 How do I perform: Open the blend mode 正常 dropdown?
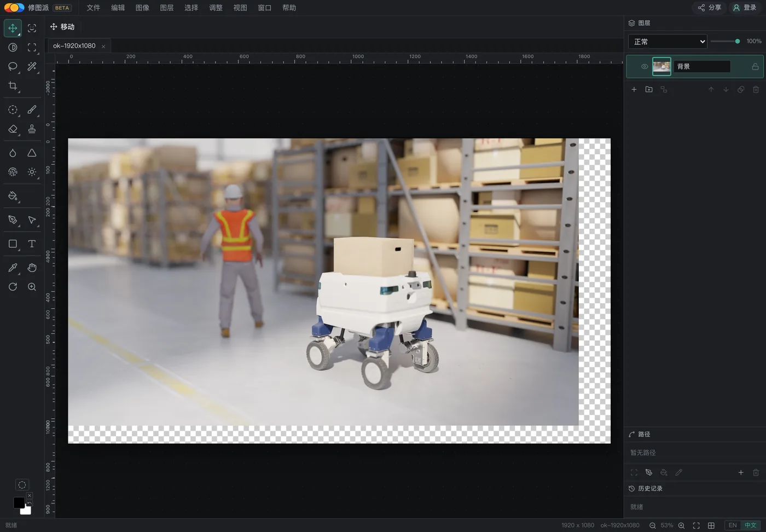point(668,42)
